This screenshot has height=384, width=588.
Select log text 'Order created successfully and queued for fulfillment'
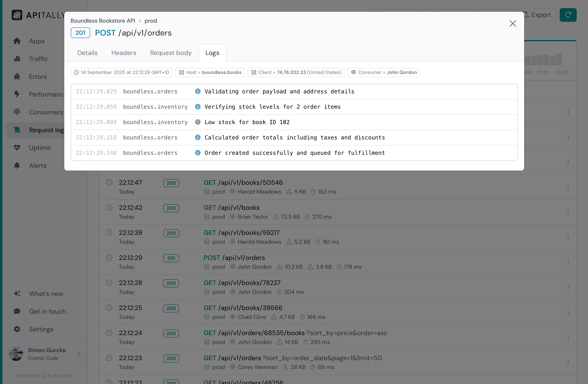point(294,153)
